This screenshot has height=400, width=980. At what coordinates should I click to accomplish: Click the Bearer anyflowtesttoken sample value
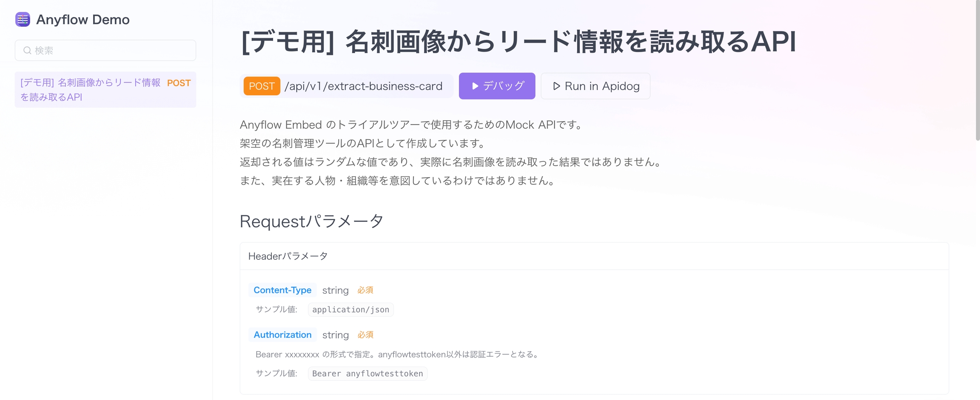[x=367, y=374]
